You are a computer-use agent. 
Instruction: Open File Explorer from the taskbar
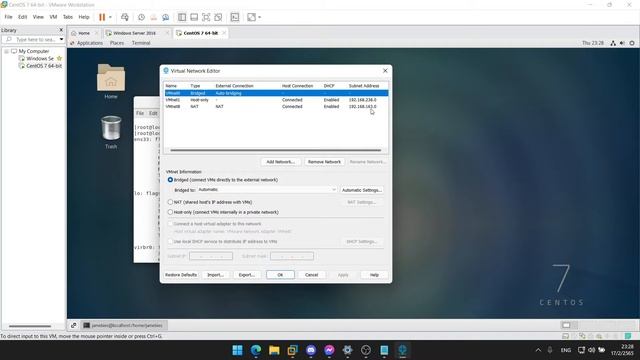tap(274, 350)
